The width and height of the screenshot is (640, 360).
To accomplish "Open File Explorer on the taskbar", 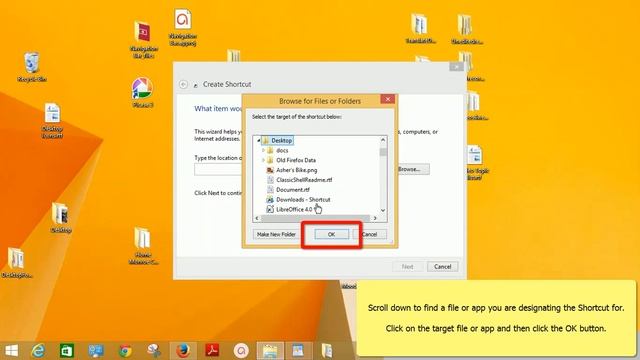I will pos(270,351).
